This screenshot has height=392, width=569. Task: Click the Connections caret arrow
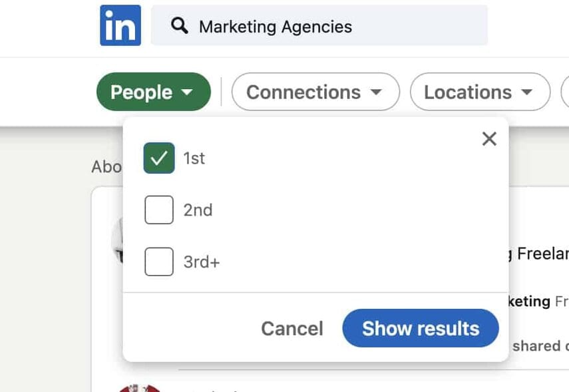click(x=376, y=93)
